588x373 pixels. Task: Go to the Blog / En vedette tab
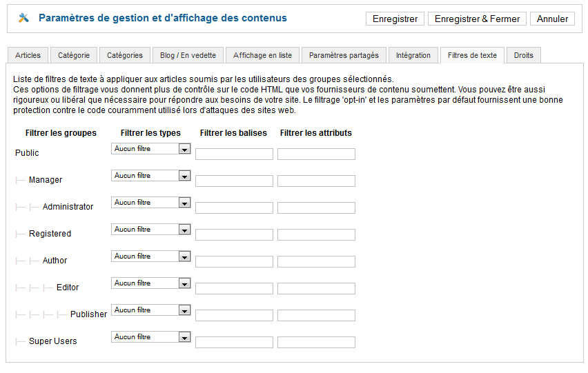(188, 55)
